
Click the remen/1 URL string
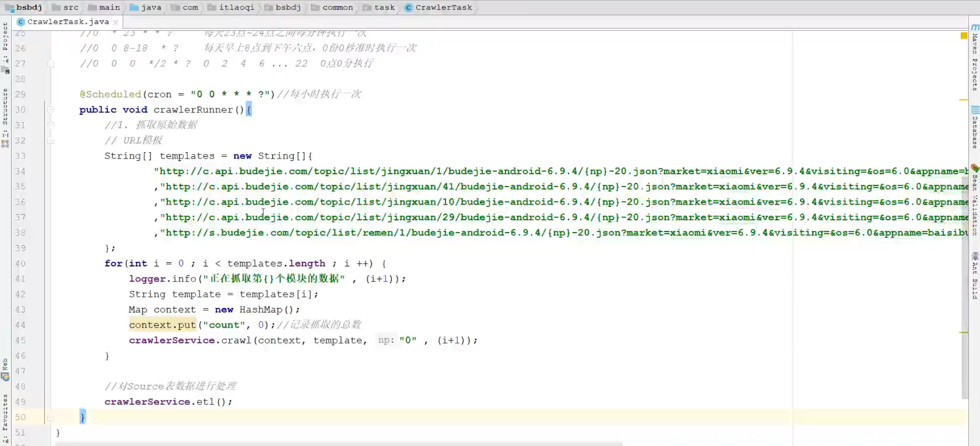(564, 233)
